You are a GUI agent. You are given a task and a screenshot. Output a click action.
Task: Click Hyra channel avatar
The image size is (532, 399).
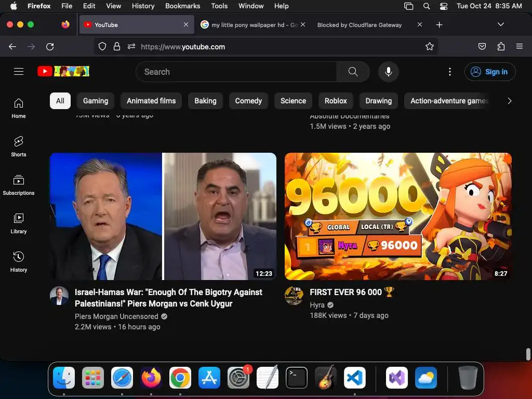point(294,296)
